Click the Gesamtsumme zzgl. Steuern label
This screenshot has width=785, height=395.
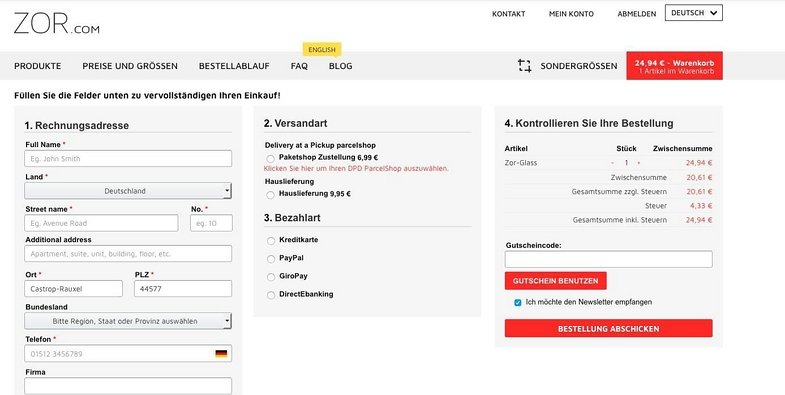619,192
